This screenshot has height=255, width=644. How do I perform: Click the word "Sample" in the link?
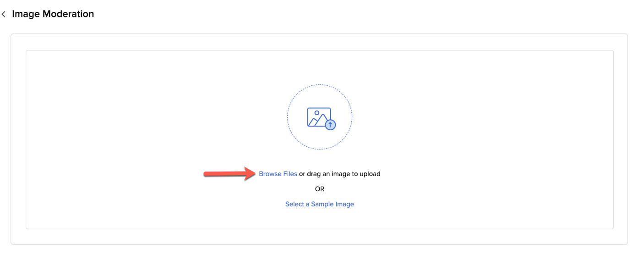(322, 204)
